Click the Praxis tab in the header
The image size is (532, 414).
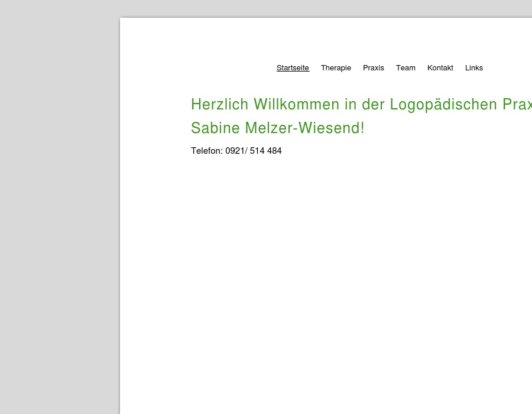374,67
